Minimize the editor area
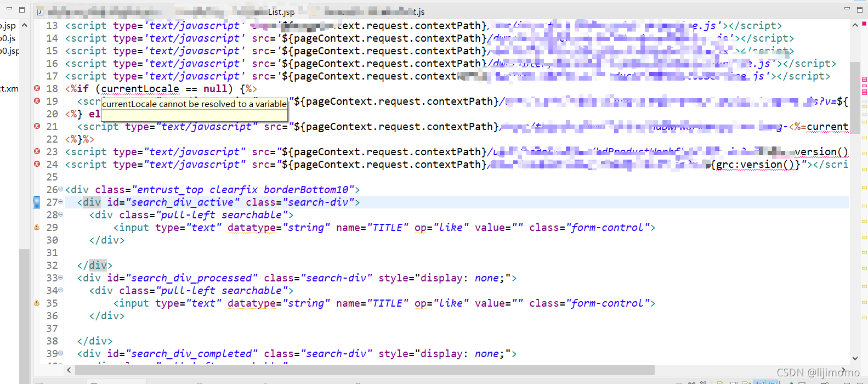 pyautogui.click(x=847, y=9)
